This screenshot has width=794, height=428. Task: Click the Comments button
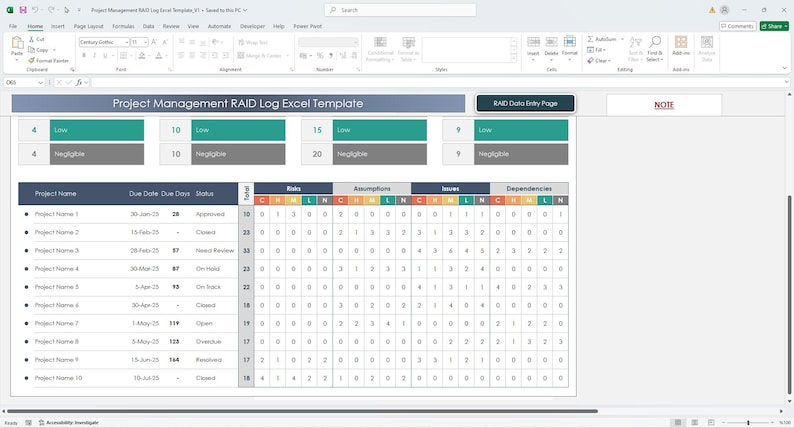coord(738,26)
